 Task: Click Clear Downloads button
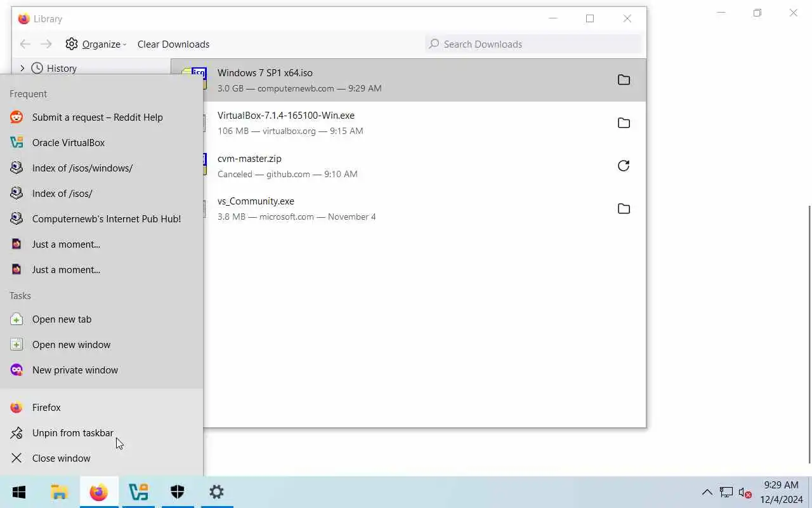[x=173, y=44]
